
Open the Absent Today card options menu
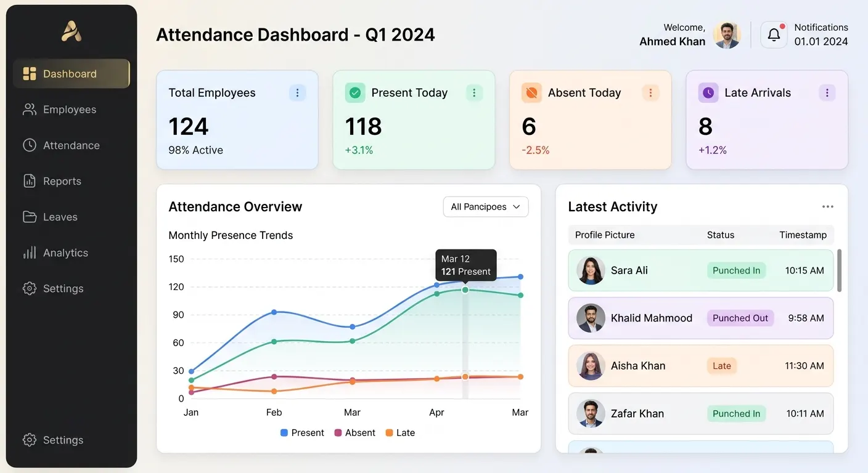click(x=650, y=93)
